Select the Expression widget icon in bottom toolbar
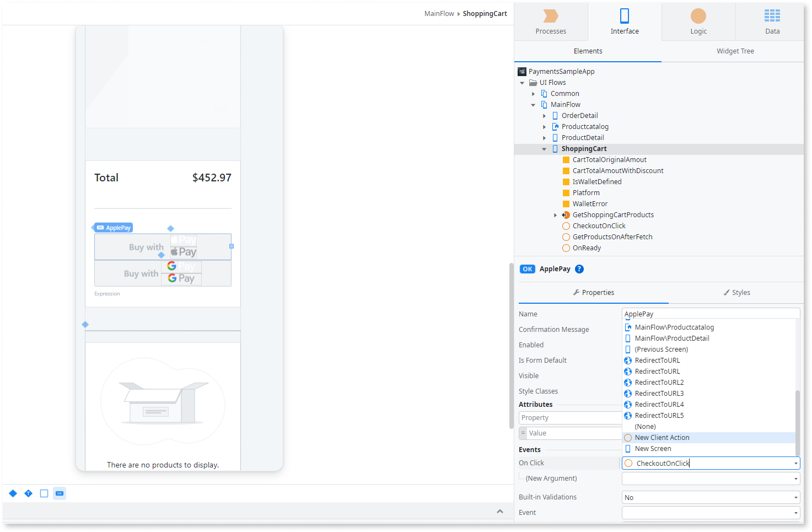The width and height of the screenshot is (812, 532). [x=13, y=493]
